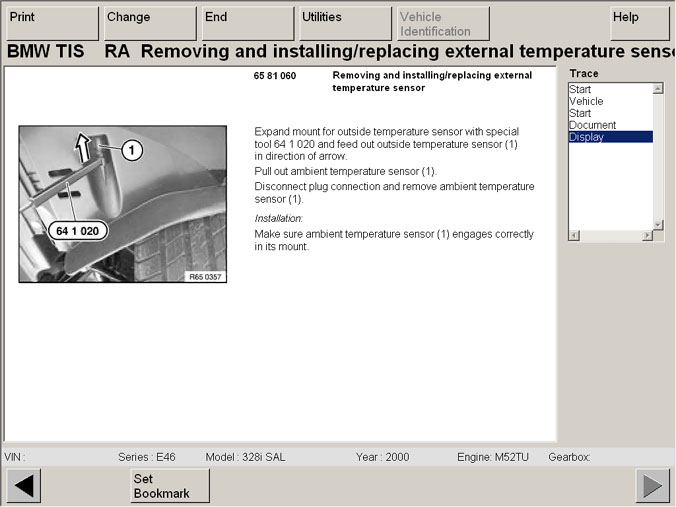Click the Set Bookmark button
This screenshot has height=507, width=676.
coord(170,485)
